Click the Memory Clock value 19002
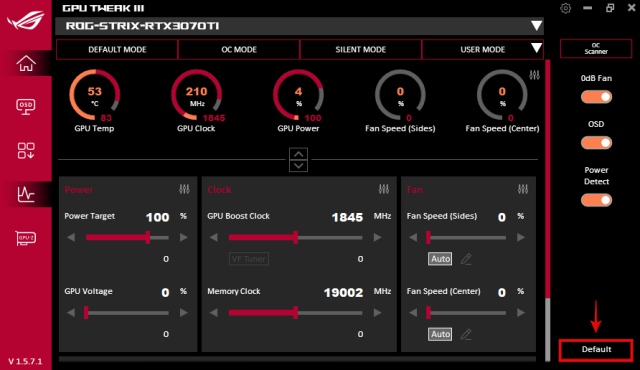 (x=343, y=292)
